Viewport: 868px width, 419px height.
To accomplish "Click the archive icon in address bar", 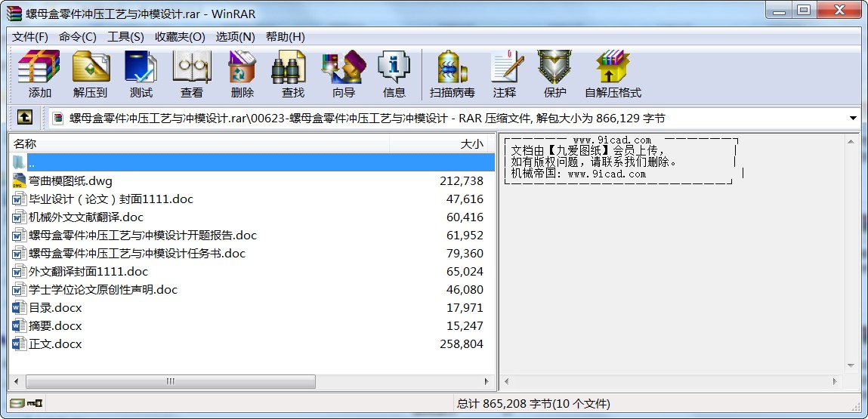I will (58, 118).
